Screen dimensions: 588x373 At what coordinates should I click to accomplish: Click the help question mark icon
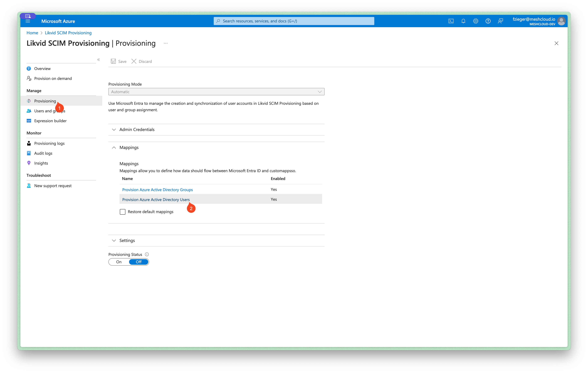[488, 21]
